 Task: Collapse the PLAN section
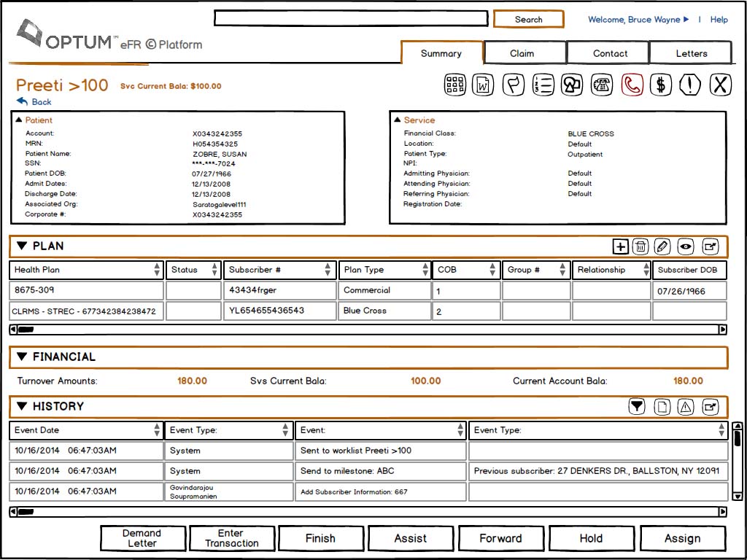22,246
